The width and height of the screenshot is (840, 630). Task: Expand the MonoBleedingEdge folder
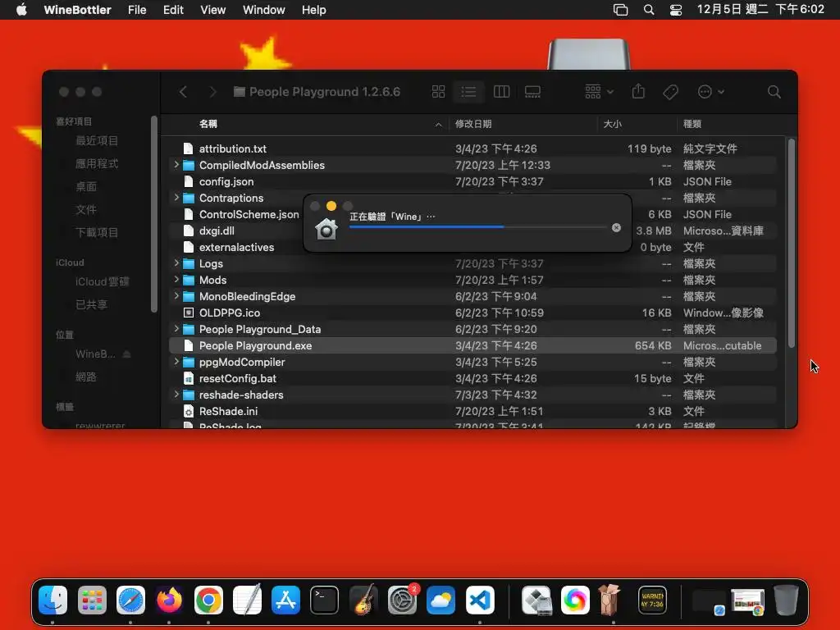[x=176, y=295]
